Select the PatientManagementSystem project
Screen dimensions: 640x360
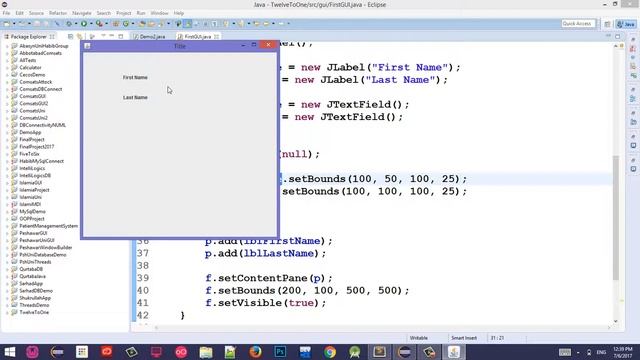48,226
